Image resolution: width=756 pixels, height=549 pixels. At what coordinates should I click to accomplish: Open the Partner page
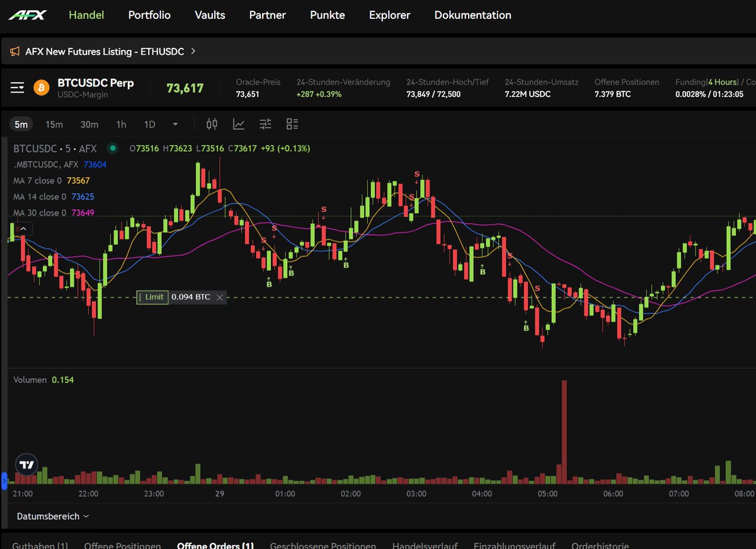pos(267,15)
